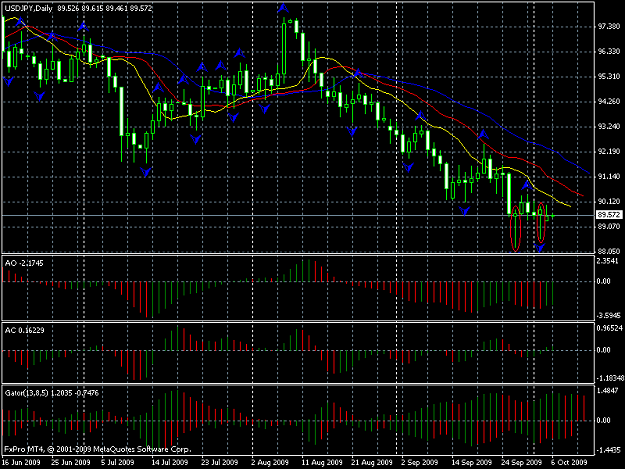Click the 90.120 price axis label
This screenshot has height=469, width=625.
click(609, 202)
